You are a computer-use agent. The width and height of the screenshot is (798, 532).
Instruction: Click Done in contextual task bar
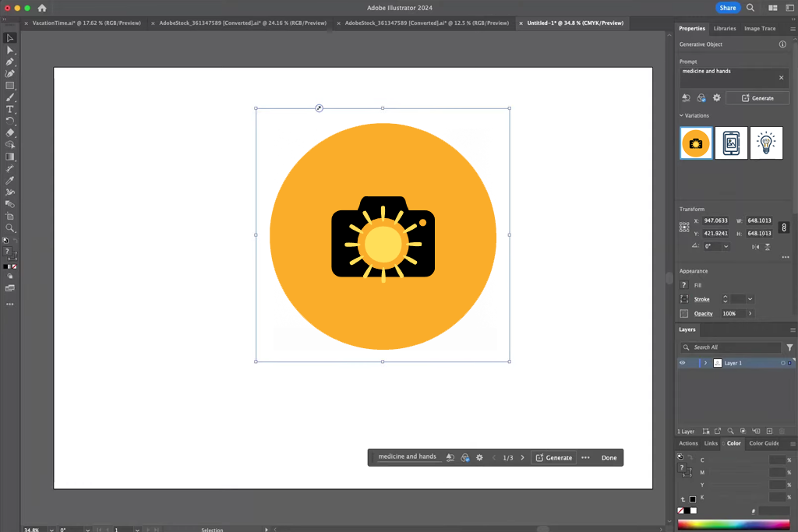[609, 458]
